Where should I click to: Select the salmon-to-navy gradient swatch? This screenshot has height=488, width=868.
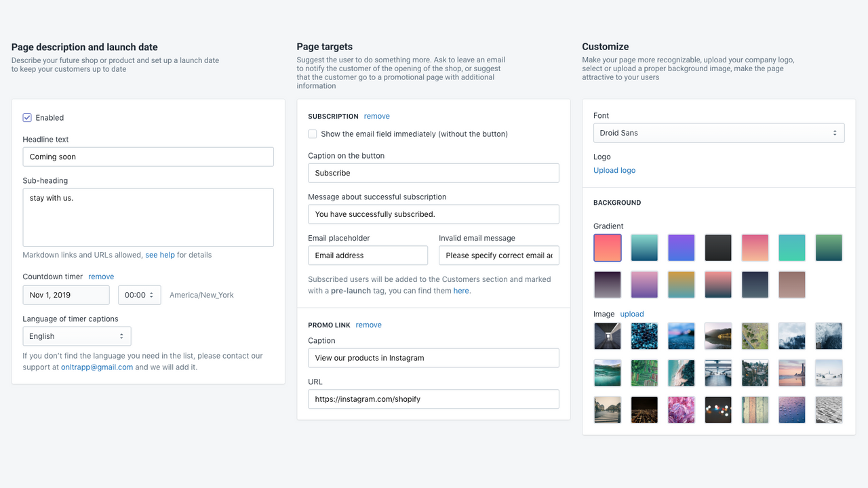(718, 285)
